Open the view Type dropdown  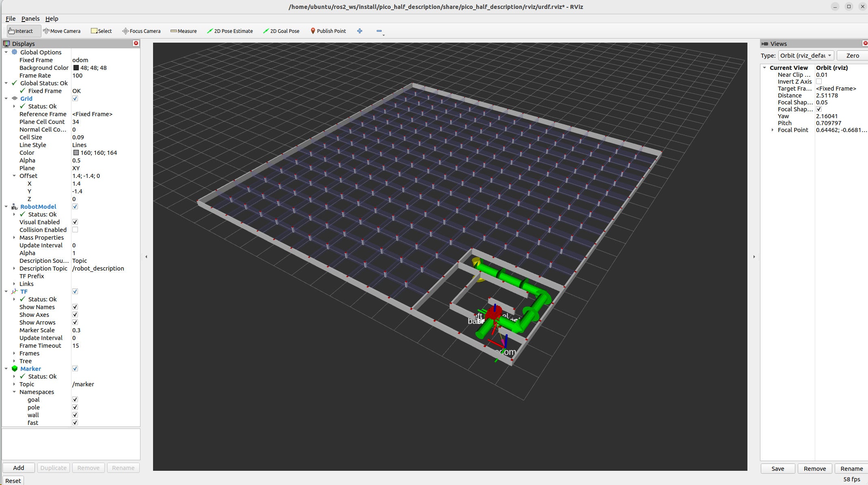pos(806,56)
